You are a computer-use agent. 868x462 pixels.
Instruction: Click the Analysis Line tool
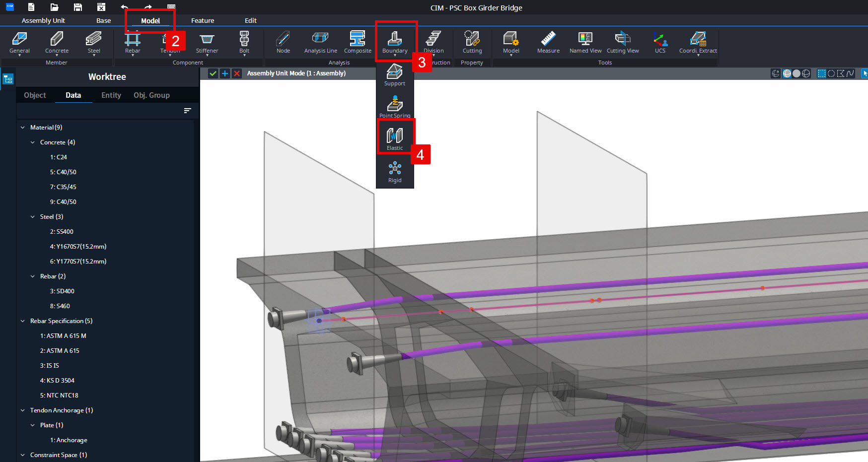320,42
